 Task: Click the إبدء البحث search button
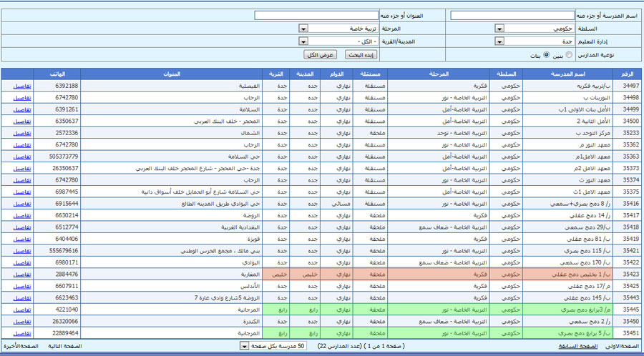(x=361, y=54)
